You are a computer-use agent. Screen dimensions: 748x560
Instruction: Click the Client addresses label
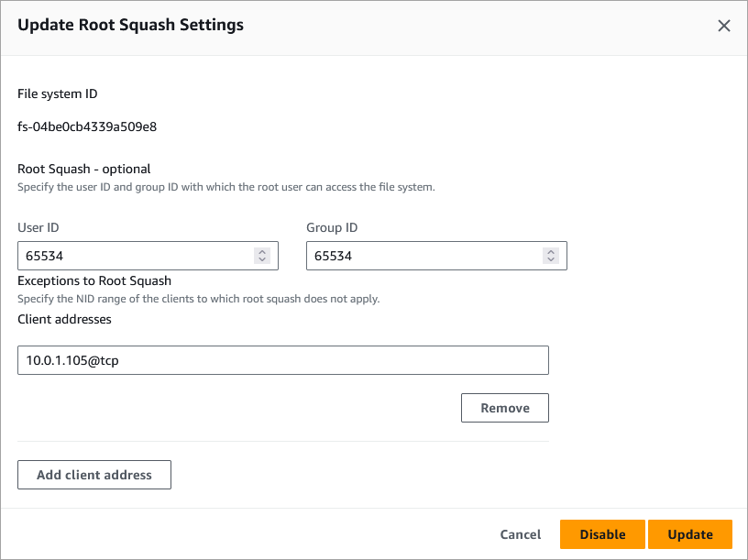[64, 319]
